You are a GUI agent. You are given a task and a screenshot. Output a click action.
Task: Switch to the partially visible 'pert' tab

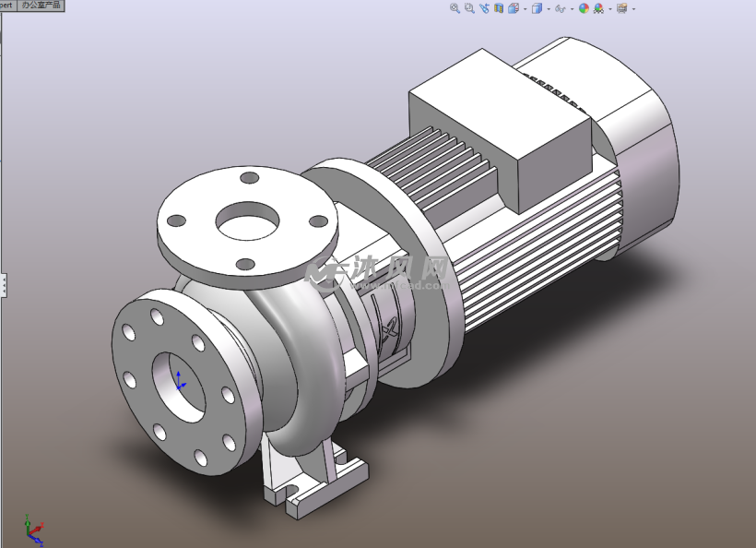7,6
